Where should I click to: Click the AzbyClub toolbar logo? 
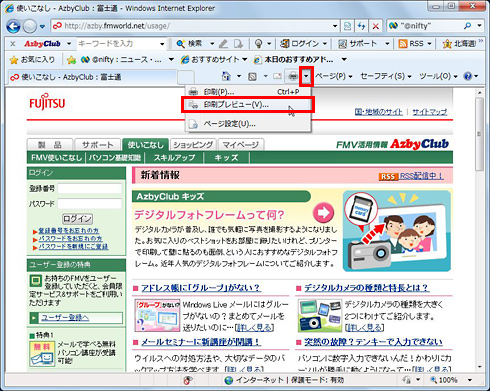[42, 44]
